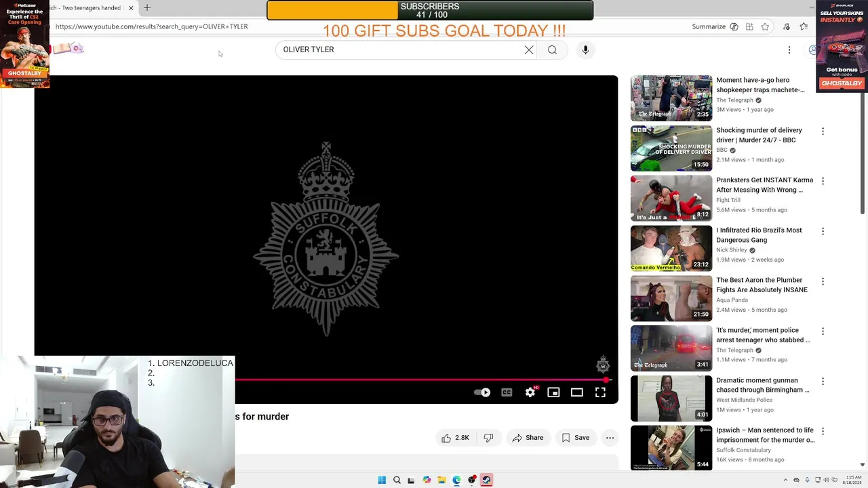Open Steam from the taskbar

coord(486,480)
